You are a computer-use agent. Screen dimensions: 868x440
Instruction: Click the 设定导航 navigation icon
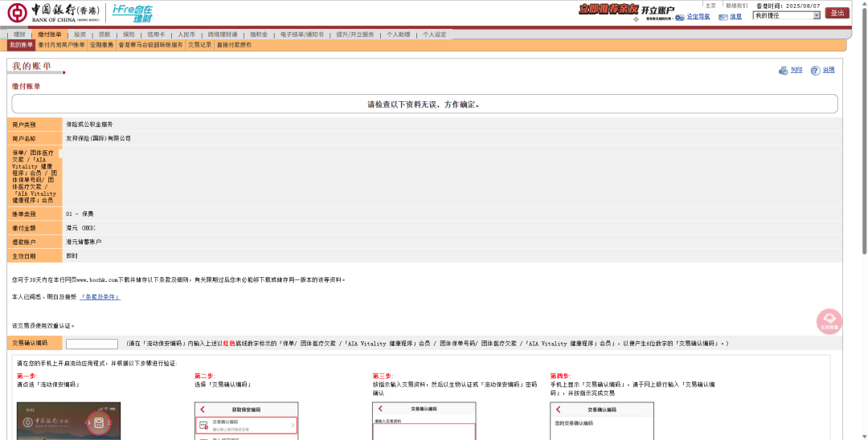click(x=680, y=17)
